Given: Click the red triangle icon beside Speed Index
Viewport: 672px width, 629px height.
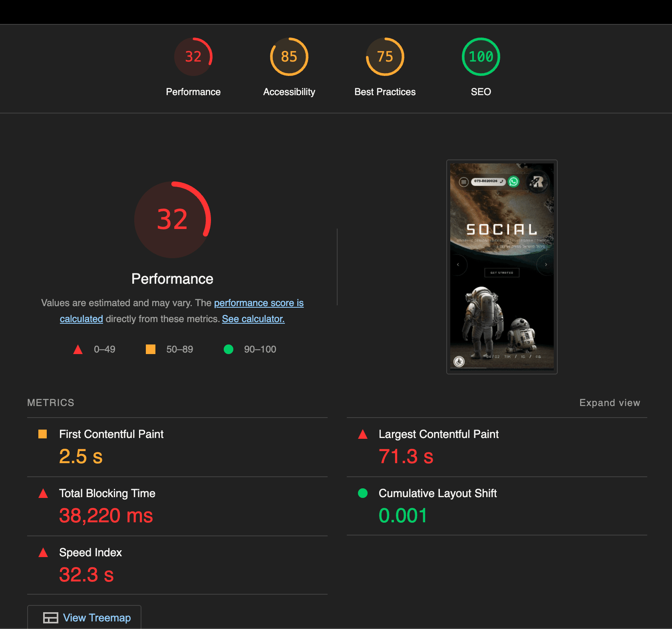Looking at the screenshot, I should [42, 553].
